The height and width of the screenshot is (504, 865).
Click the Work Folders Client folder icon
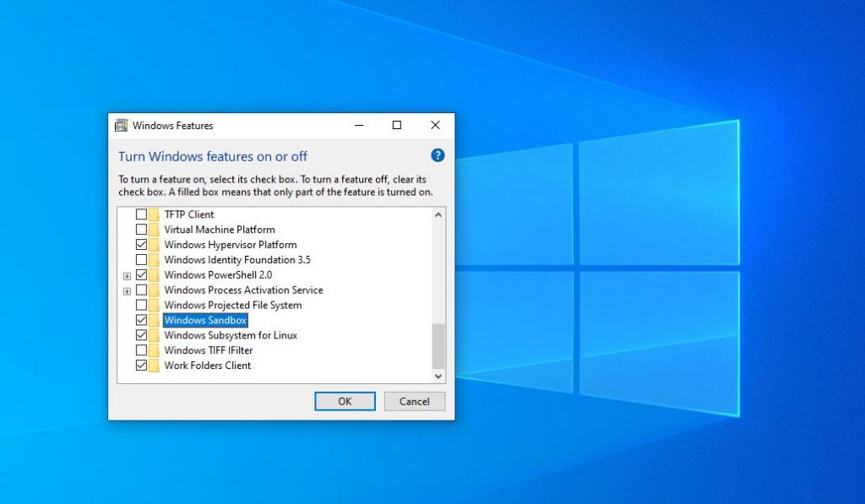154,366
